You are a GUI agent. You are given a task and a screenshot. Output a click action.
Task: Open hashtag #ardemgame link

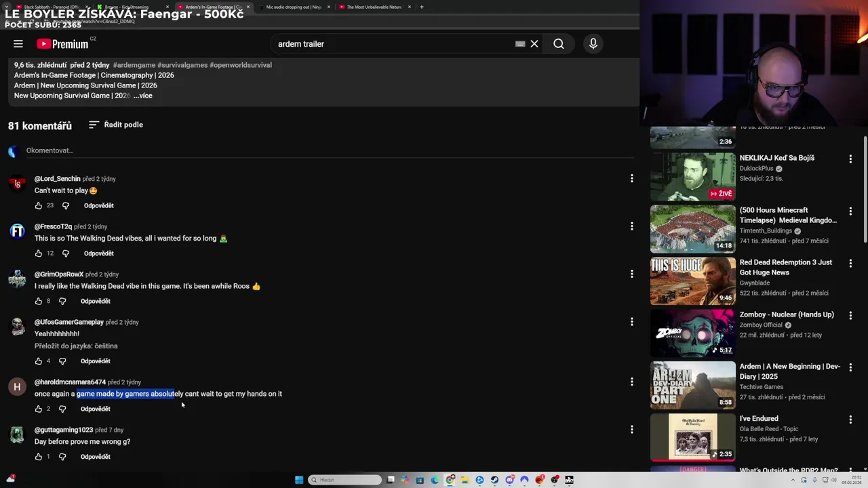pos(134,65)
